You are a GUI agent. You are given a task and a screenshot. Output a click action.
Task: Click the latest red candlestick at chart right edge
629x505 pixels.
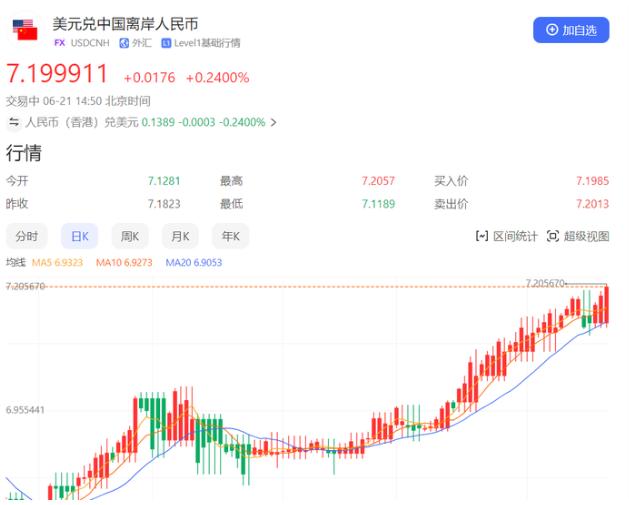pos(607,305)
